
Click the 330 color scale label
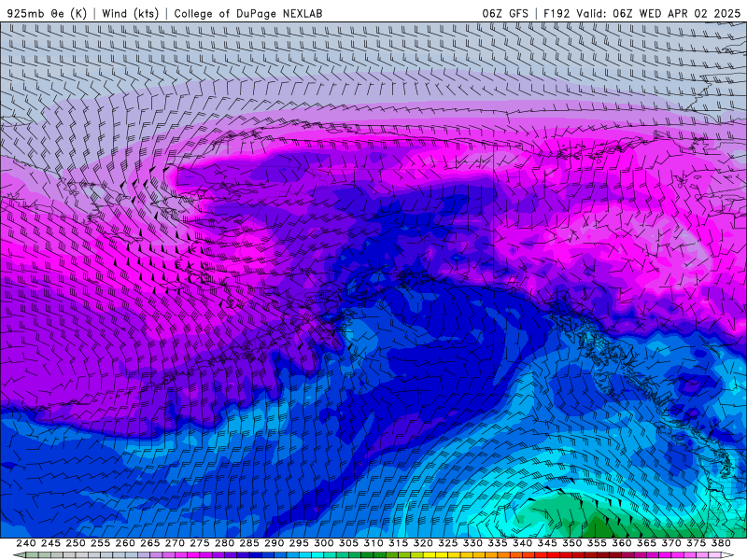pos(472,543)
